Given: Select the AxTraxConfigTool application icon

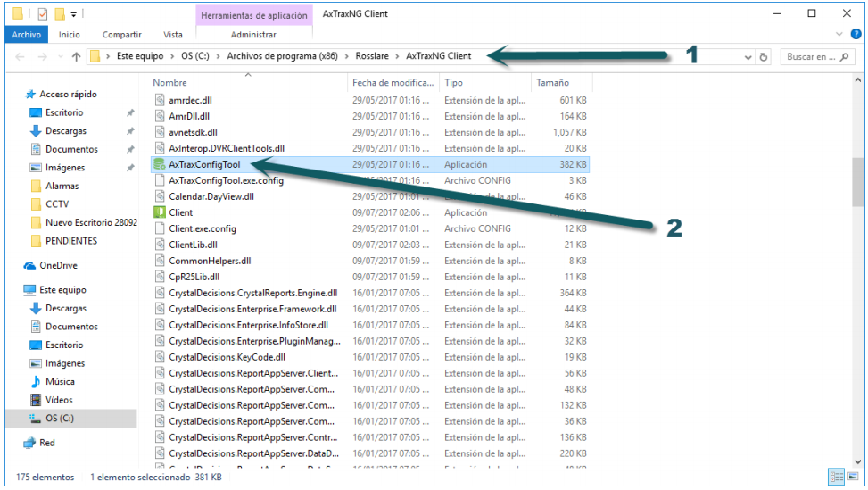Looking at the screenshot, I should [x=160, y=164].
